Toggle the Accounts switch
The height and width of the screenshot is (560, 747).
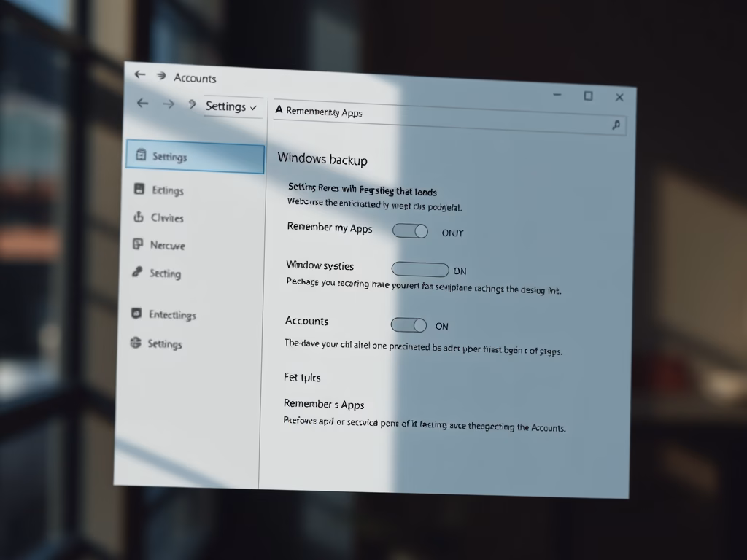tap(409, 325)
